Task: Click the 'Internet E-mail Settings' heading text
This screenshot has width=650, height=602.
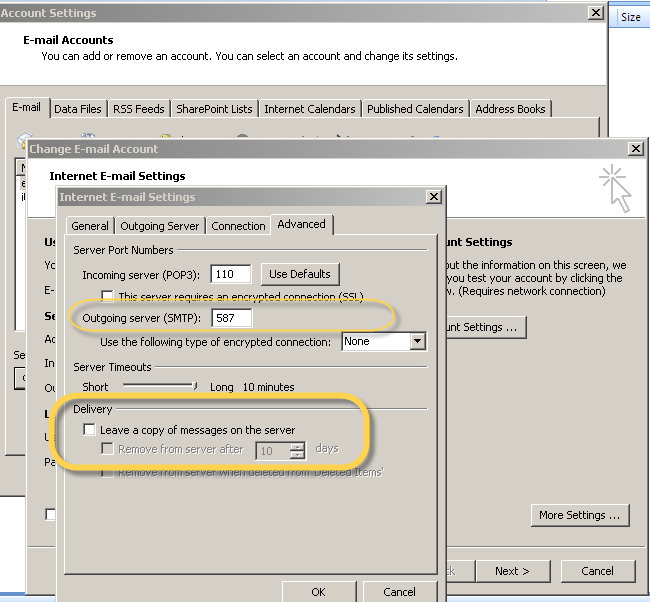Action: tap(117, 176)
